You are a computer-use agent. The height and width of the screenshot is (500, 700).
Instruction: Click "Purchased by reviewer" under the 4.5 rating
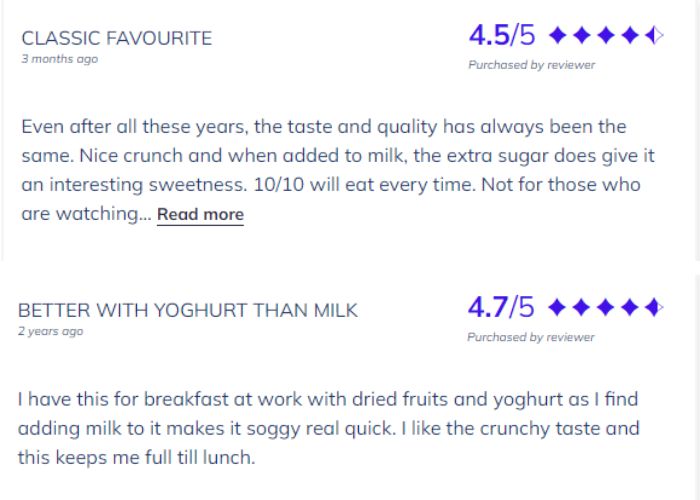click(531, 65)
